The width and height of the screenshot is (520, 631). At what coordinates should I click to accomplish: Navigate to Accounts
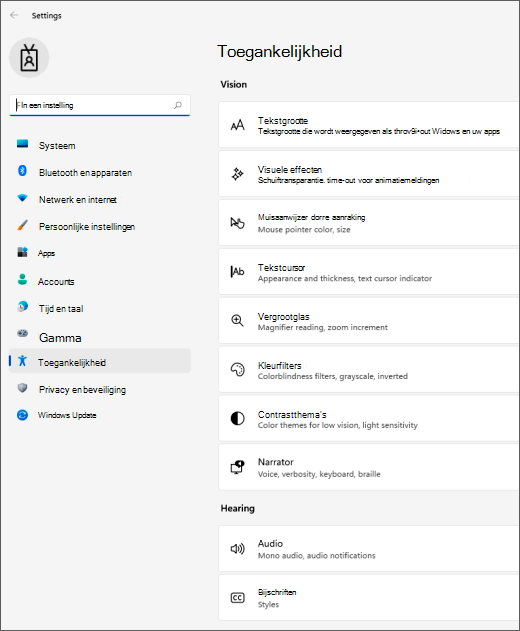[x=100, y=281]
